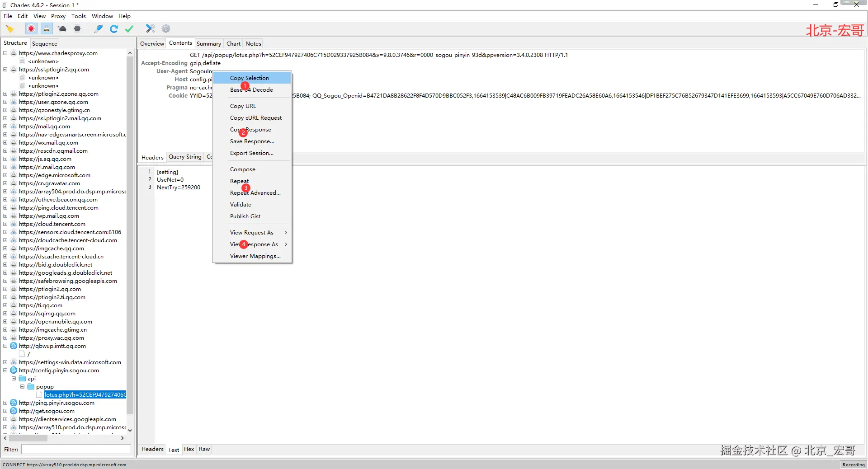Click the lock icon beside www.charlesproxy.com
The image size is (868, 469).
tap(14, 53)
